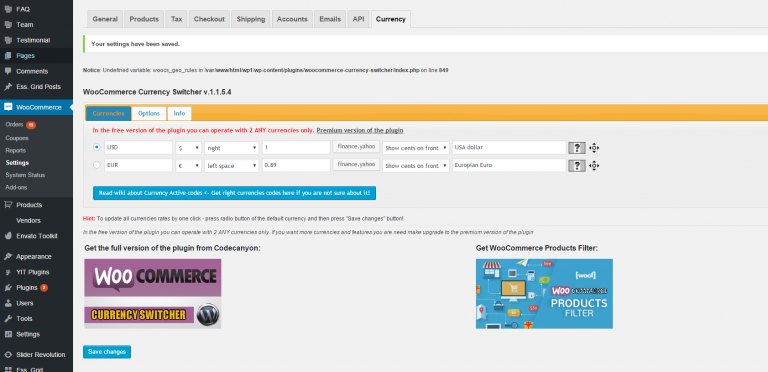The width and height of the screenshot is (768, 372).
Task: Click the Plugins update count badge
Action: (x=44, y=288)
